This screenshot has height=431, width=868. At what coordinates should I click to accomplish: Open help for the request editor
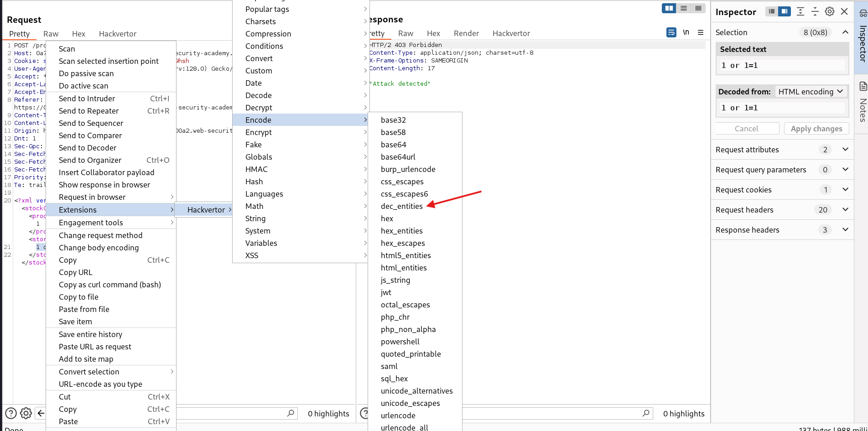(x=11, y=413)
